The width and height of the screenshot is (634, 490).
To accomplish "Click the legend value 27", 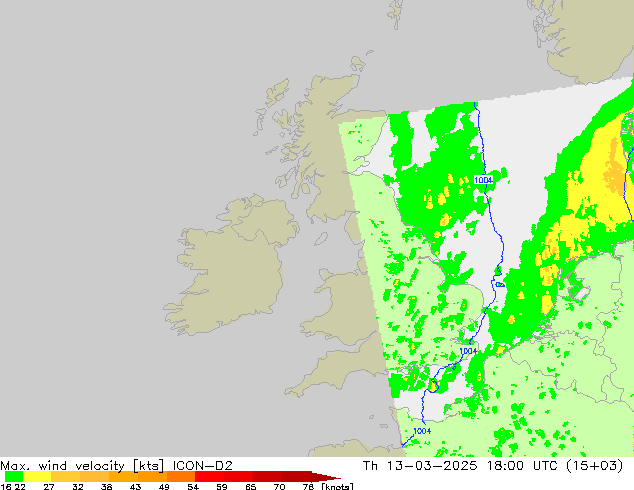I will click(49, 486).
